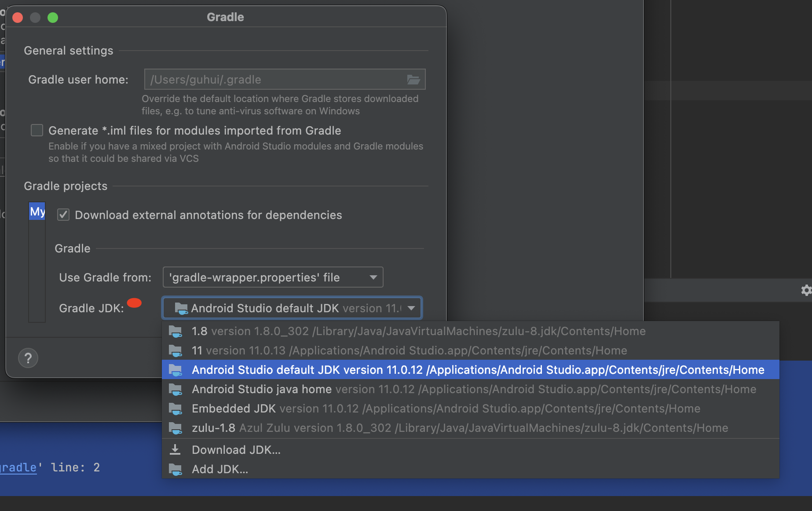Select the My project in the projects sidebar
The image size is (812, 511).
(x=37, y=211)
